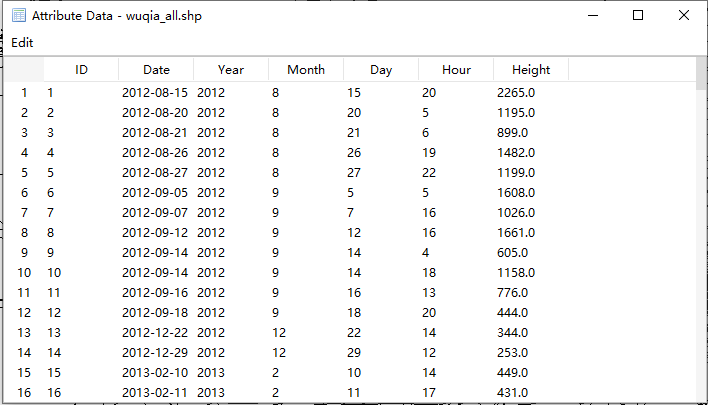Select the Month column header
Image resolution: width=708 pixels, height=405 pixels.
[306, 70]
